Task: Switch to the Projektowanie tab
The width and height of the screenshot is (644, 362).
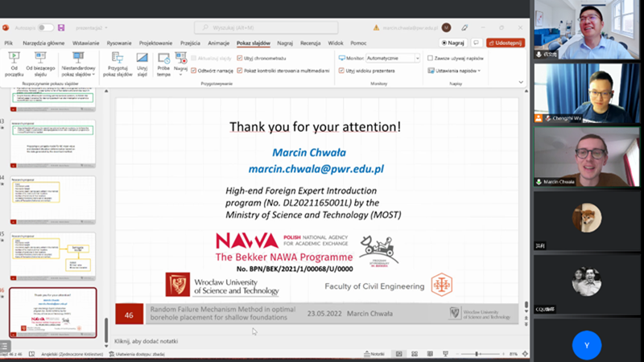Action: pyautogui.click(x=155, y=43)
